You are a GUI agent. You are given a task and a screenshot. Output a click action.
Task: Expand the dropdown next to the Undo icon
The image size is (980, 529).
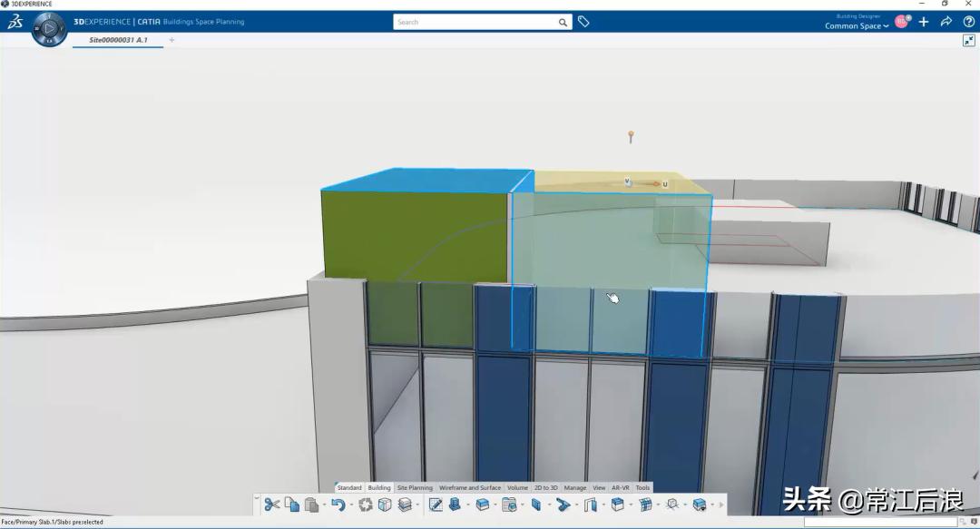pyautogui.click(x=350, y=505)
